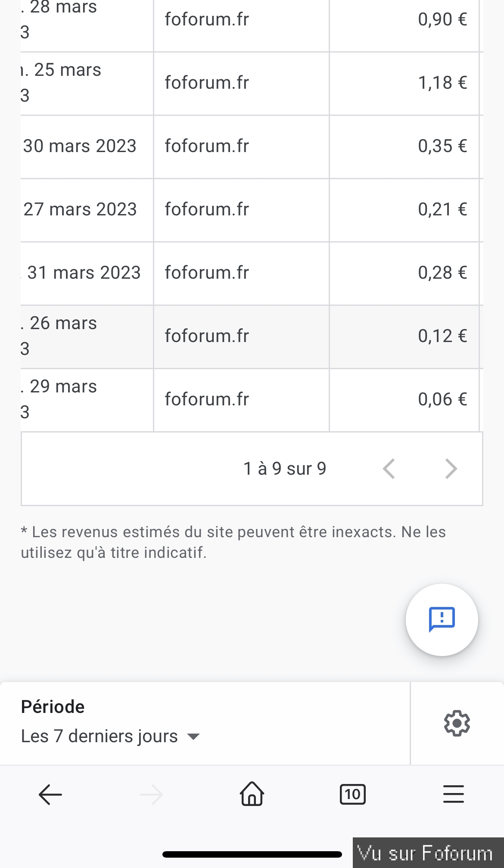The image size is (504, 868).
Task: Click foforum.fr in the 29 mars row
Action: [x=207, y=399]
